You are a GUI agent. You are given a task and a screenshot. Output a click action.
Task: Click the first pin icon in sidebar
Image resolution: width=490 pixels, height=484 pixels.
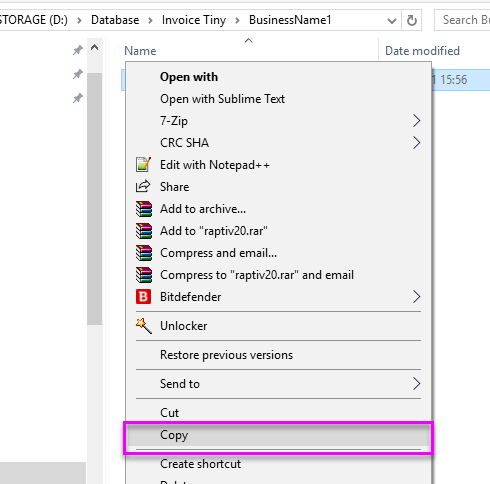(x=77, y=50)
